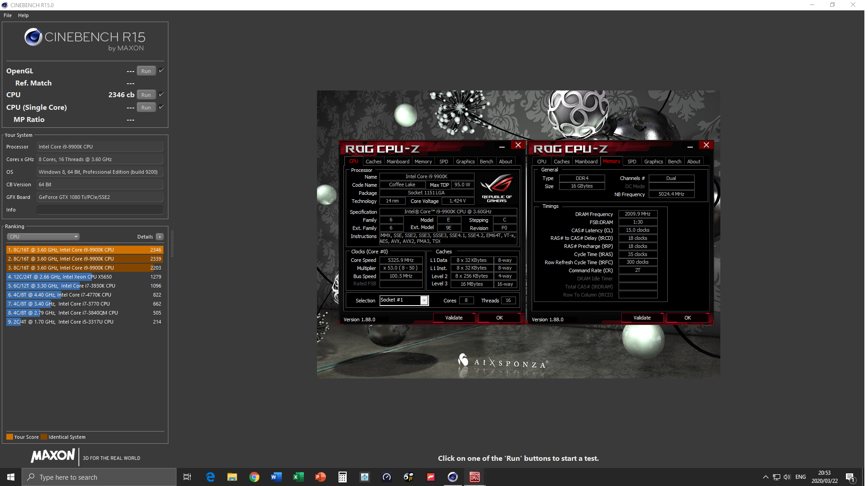Open the Kodi-style blue diamond taskbar icon
The image size is (868, 486).
click(x=365, y=477)
